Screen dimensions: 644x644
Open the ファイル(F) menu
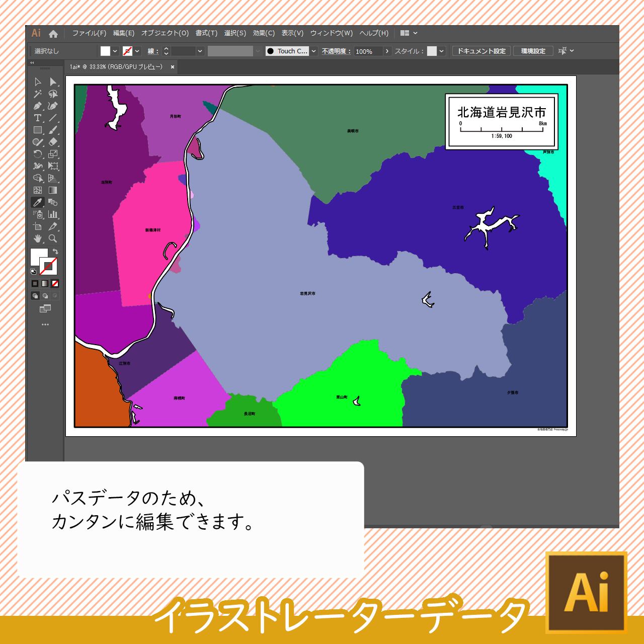point(89,33)
